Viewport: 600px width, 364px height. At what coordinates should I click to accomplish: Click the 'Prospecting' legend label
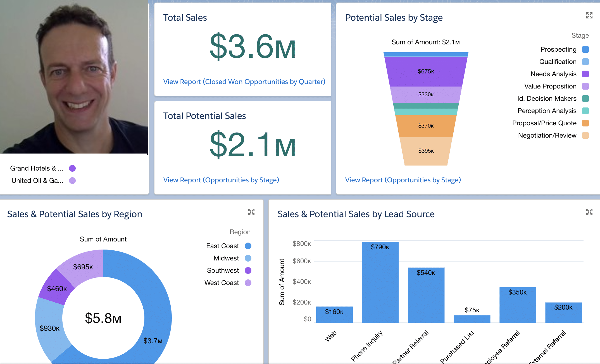click(x=558, y=49)
